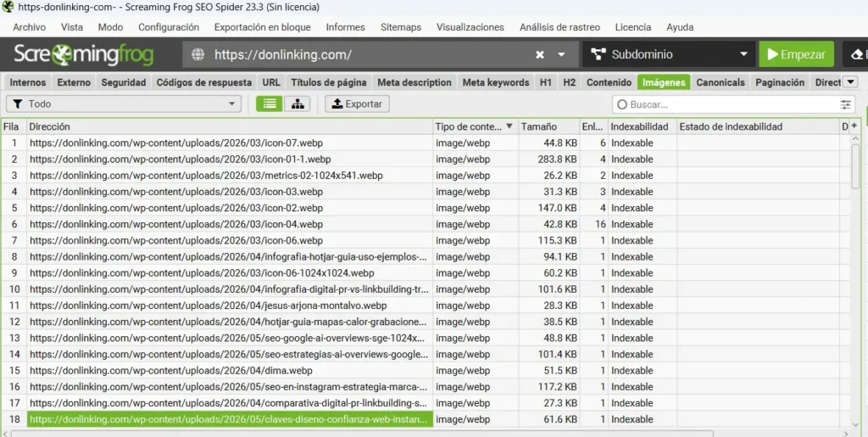Select highlighted claves-diseno-confianza row URL
The image size is (868, 437).
(230, 419)
